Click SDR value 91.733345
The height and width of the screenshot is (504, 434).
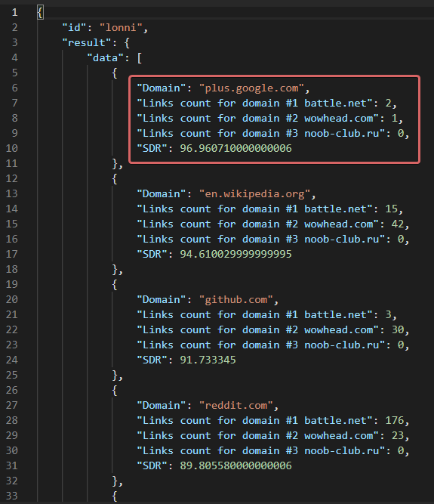tap(208, 360)
